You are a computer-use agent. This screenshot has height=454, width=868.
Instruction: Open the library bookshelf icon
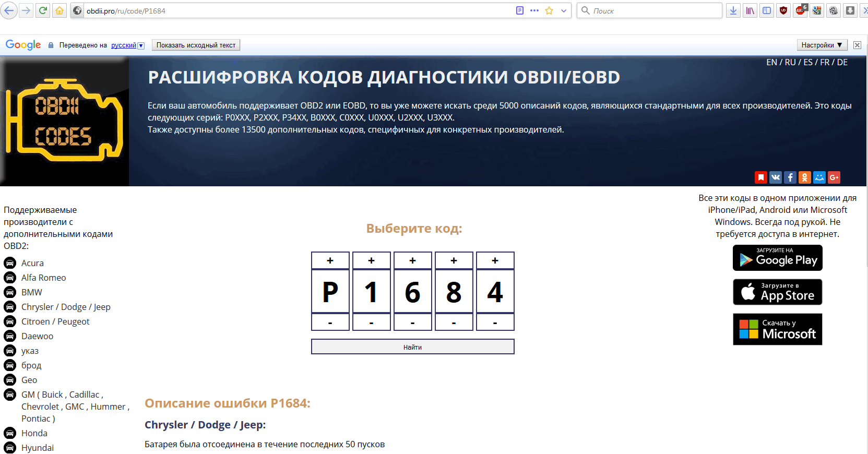pos(750,10)
